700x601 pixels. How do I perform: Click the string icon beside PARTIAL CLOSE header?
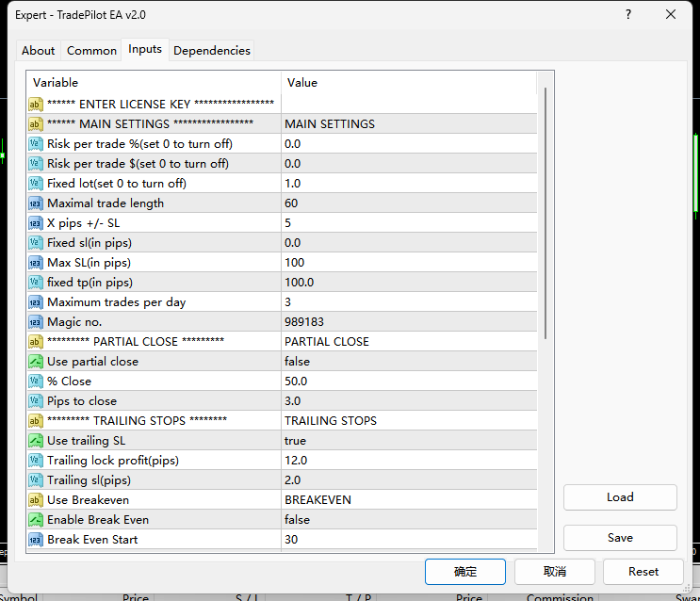pyautogui.click(x=36, y=342)
